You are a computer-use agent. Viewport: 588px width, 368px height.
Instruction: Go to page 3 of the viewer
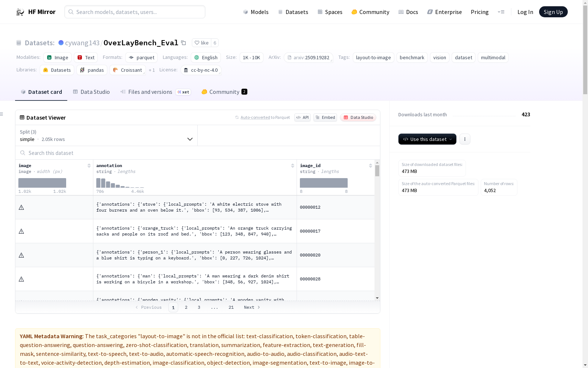coord(199,307)
